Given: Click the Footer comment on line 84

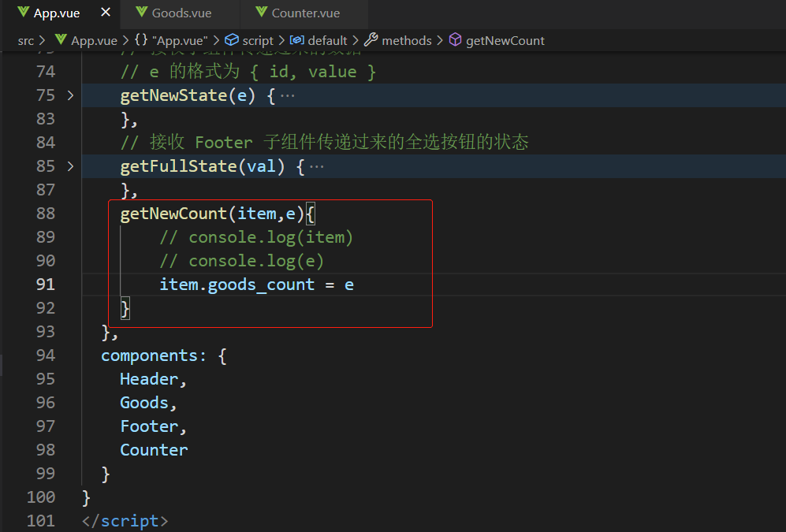Looking at the screenshot, I should tap(324, 143).
